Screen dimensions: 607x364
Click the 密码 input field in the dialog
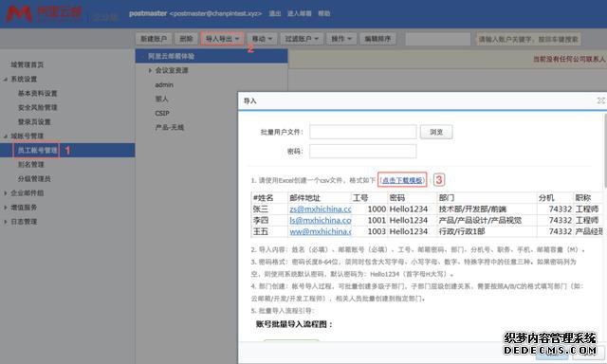(x=362, y=152)
